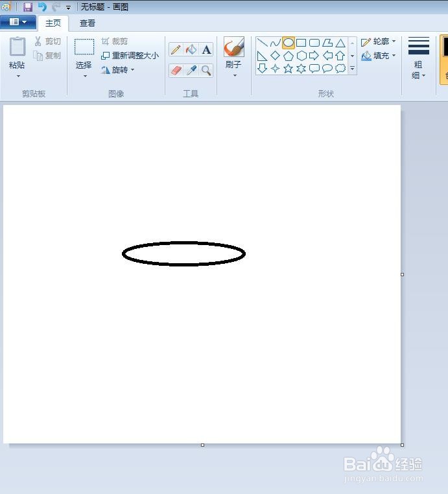The image size is (448, 494).
Task: Choose the Hexagon shape
Action: (x=301, y=56)
